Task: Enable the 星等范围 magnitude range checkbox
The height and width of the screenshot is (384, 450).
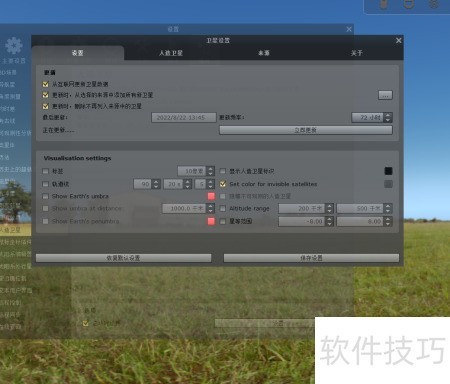Action: pyautogui.click(x=223, y=221)
